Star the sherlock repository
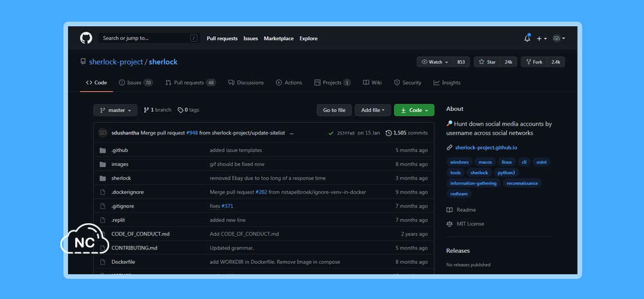 pyautogui.click(x=487, y=62)
